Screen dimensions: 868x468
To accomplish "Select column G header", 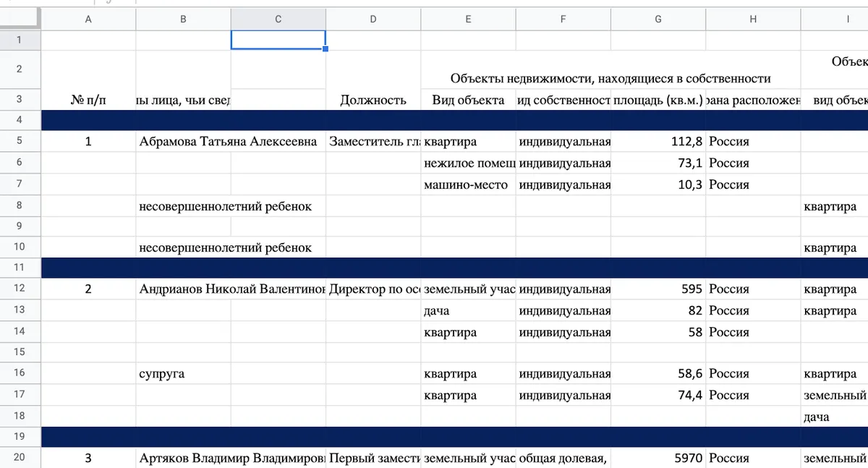I will 658,20.
